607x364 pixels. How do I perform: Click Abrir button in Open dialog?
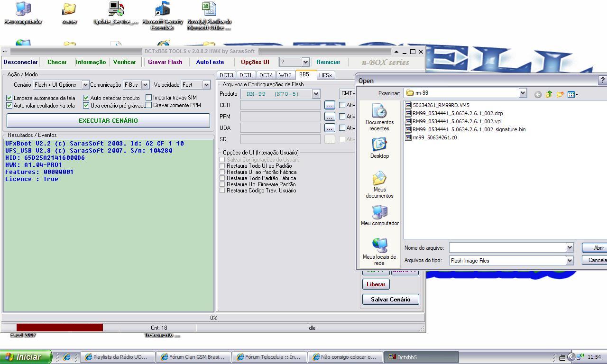click(595, 247)
